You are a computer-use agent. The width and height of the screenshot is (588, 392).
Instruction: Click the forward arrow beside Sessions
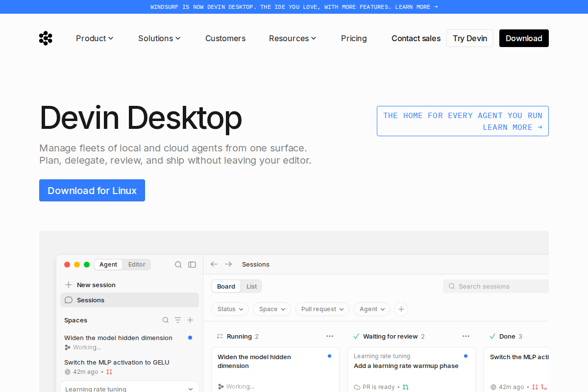tap(228, 264)
